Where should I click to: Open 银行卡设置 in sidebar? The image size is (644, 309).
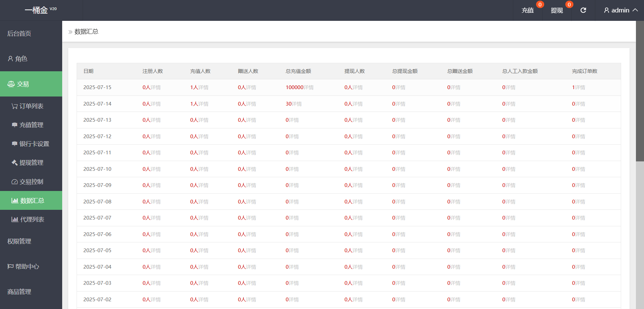click(x=31, y=144)
